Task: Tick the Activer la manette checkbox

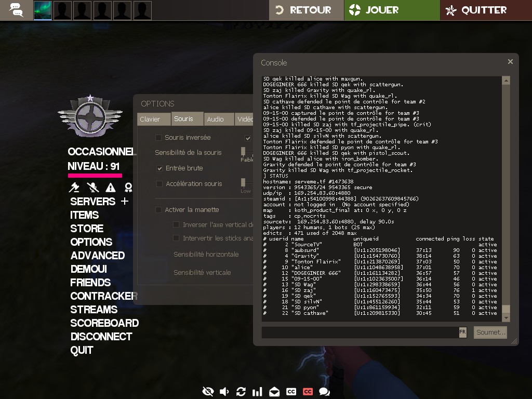Action: click(159, 210)
